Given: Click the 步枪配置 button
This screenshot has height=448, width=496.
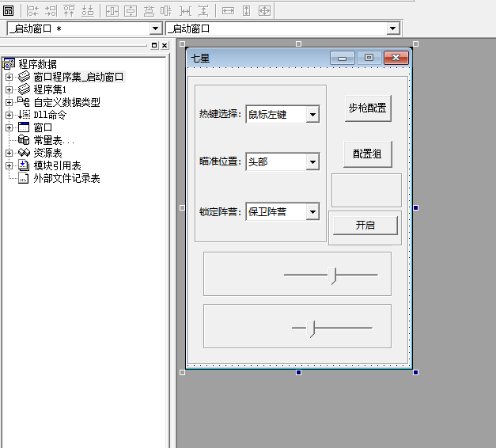Looking at the screenshot, I should click(368, 108).
